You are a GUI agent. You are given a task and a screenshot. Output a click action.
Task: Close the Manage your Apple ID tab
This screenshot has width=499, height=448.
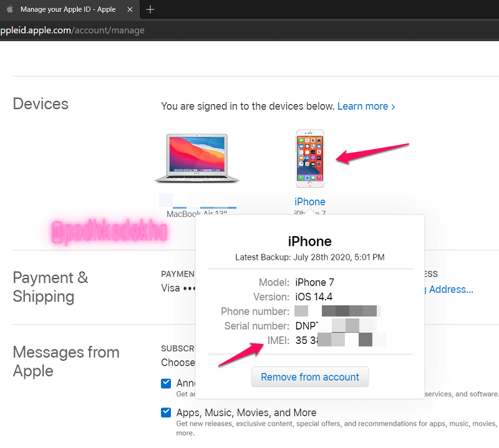pos(130,9)
